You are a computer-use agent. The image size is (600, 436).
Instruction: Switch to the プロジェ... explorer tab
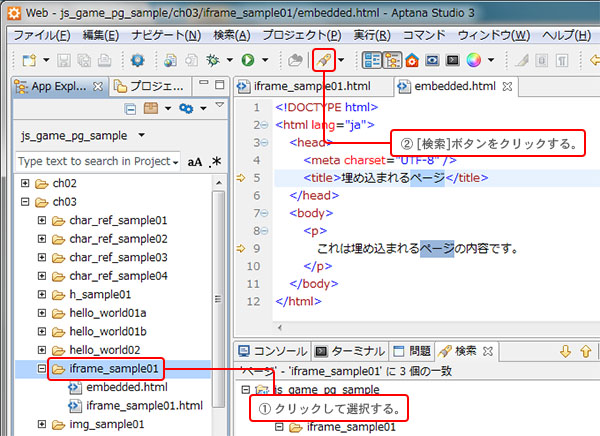point(149,87)
